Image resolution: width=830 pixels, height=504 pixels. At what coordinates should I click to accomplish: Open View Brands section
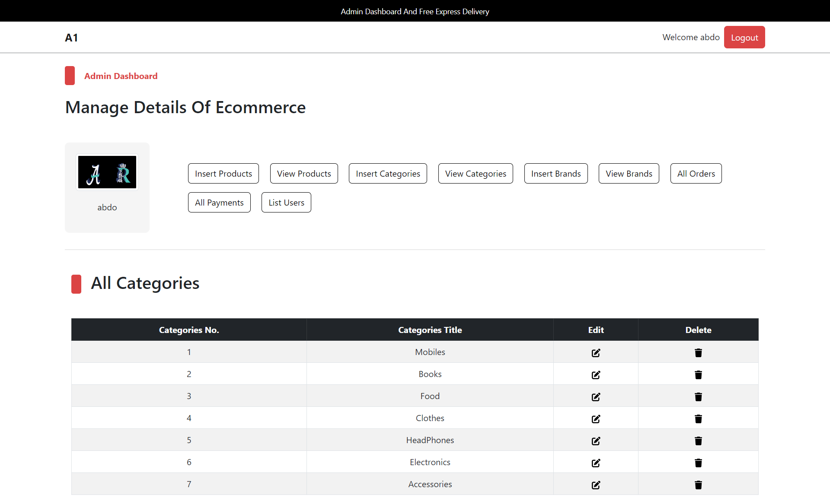tap(629, 174)
